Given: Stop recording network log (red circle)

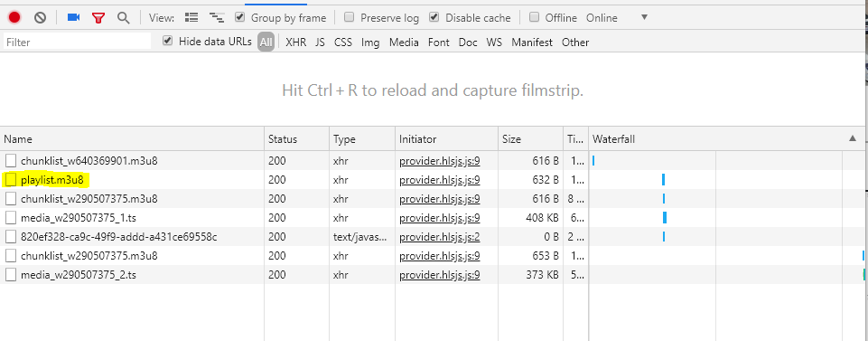Looking at the screenshot, I should coord(14,18).
